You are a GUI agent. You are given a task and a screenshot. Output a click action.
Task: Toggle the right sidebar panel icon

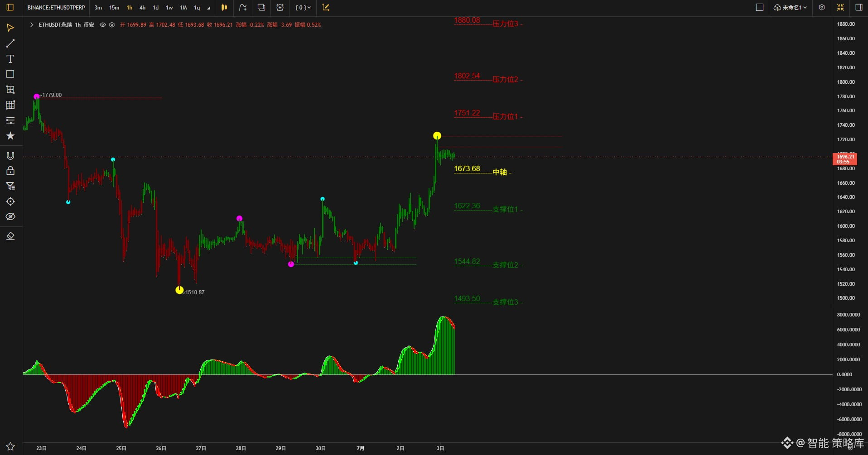tap(858, 7)
